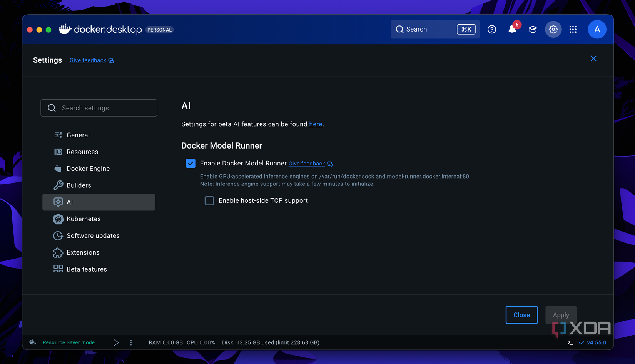
Task: Follow the here link to beta AI features
Action: (316, 124)
